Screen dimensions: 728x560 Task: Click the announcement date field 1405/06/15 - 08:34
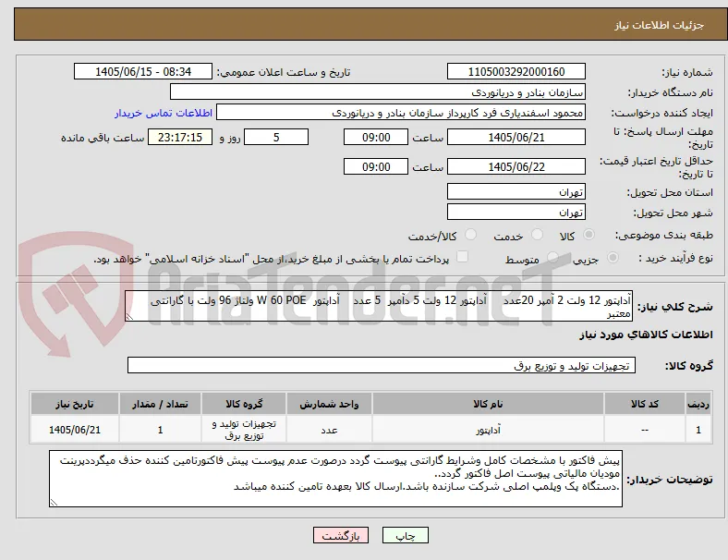coord(143,71)
